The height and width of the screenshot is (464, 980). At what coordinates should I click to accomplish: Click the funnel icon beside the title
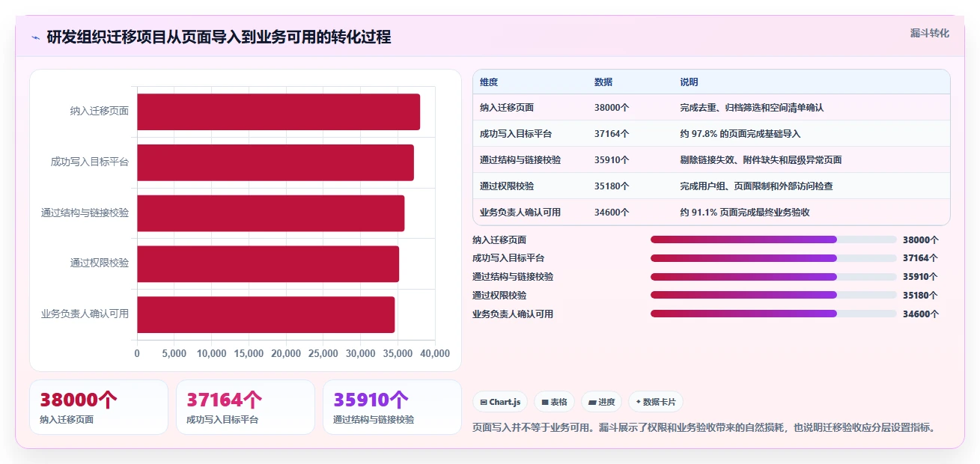(x=36, y=37)
